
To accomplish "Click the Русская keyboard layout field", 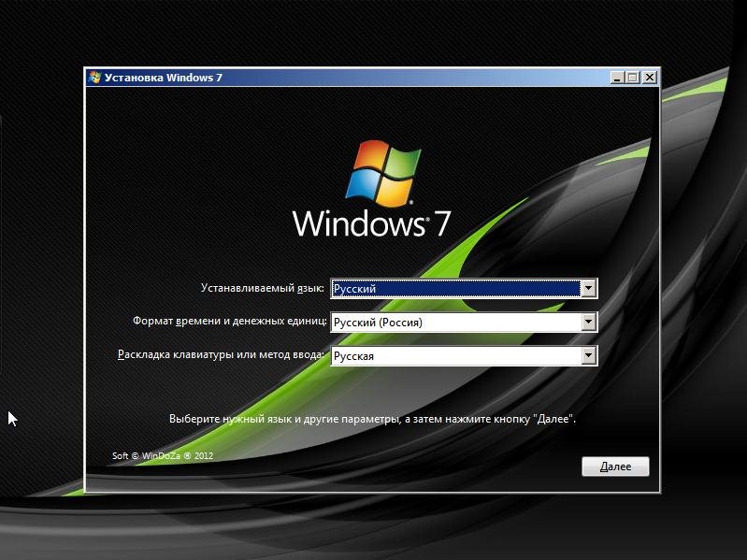I will pos(455,356).
